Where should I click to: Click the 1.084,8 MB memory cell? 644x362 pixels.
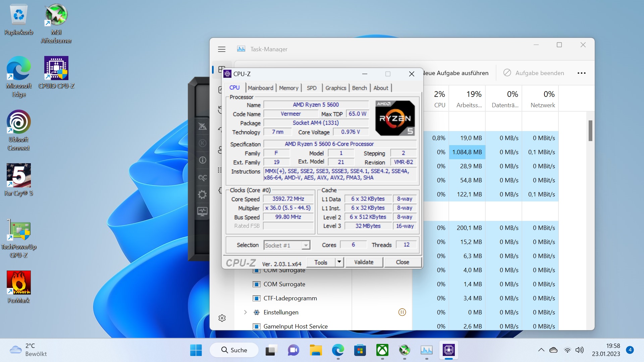pos(467,152)
